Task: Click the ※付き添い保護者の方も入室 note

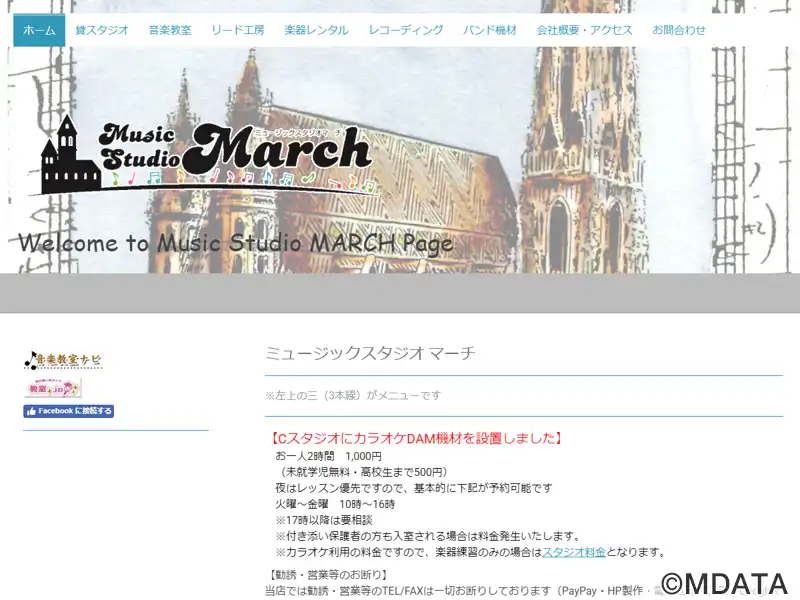Action: tap(429, 536)
